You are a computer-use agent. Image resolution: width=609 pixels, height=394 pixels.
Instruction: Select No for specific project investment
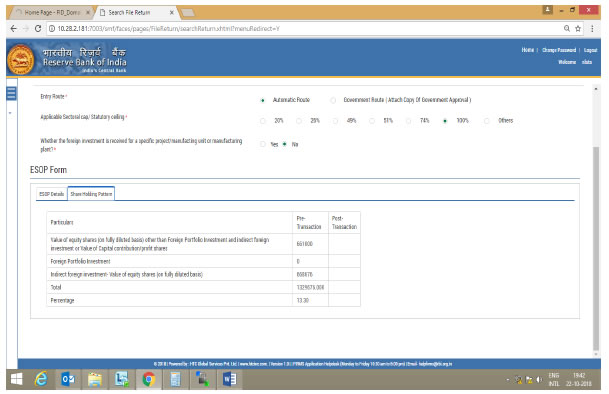tap(284, 144)
